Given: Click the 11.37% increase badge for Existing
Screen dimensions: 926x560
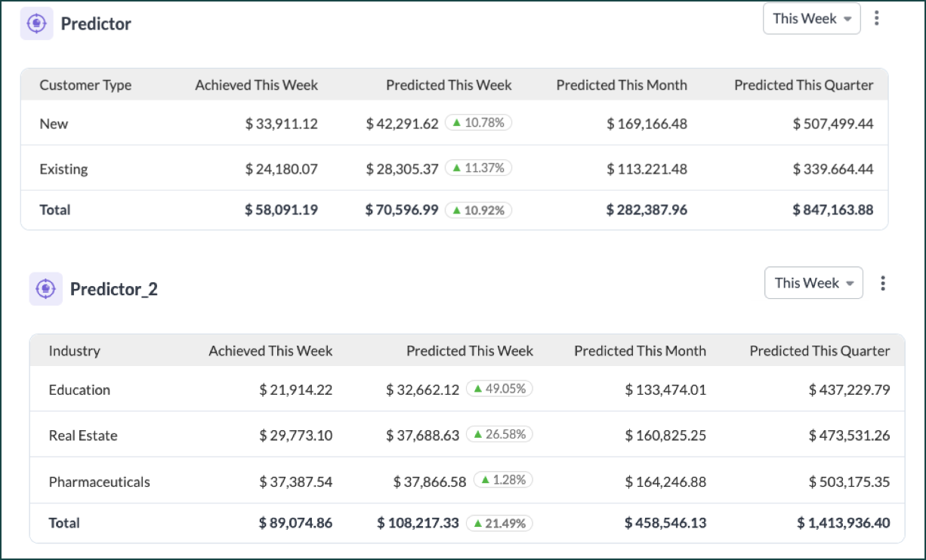Looking at the screenshot, I should point(478,168).
